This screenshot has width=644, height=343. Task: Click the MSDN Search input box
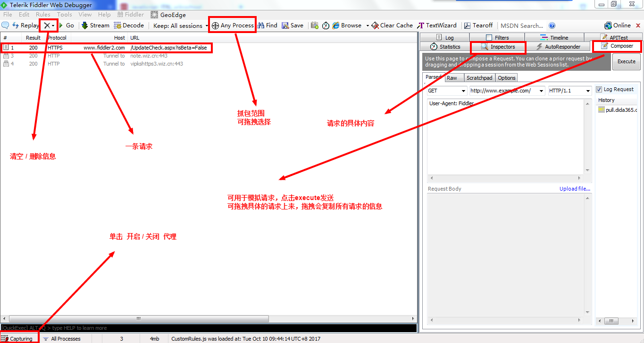(x=522, y=25)
